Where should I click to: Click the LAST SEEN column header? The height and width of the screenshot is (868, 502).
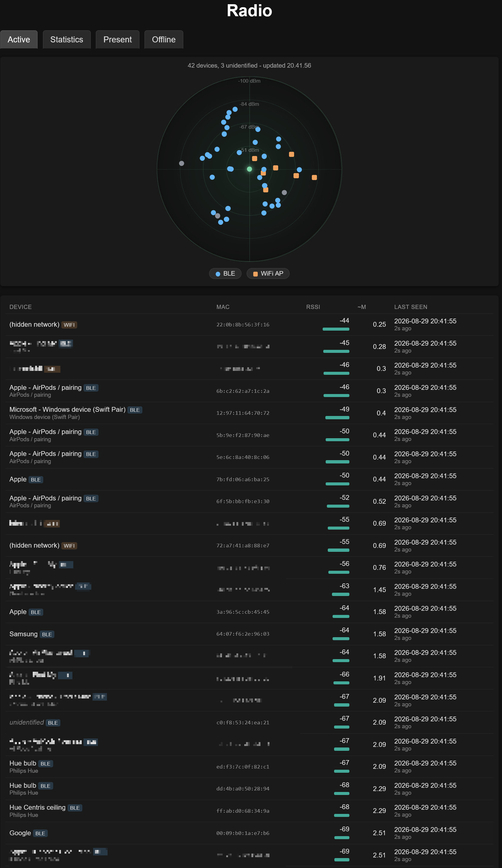pos(411,307)
